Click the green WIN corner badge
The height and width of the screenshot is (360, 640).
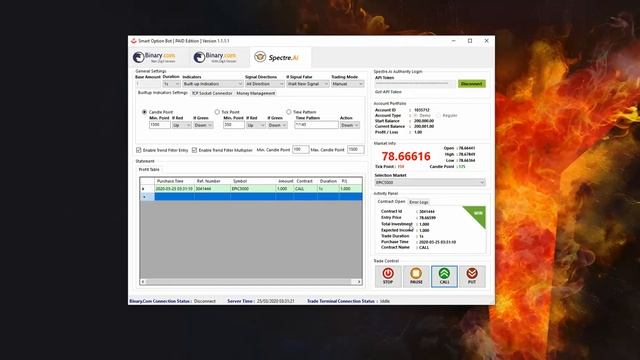(477, 215)
